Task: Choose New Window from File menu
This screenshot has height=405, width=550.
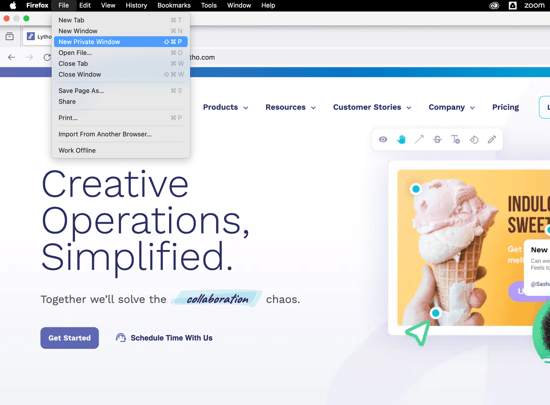Action: (x=121, y=31)
